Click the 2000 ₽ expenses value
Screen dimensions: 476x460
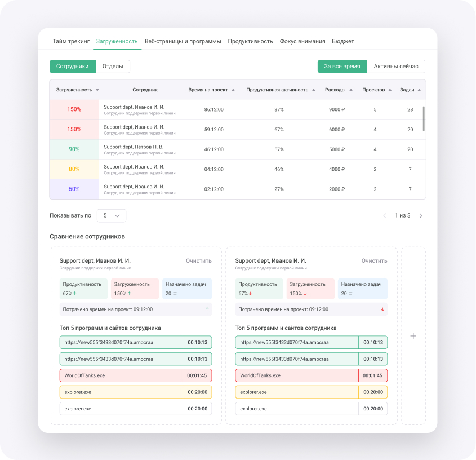pyautogui.click(x=337, y=189)
